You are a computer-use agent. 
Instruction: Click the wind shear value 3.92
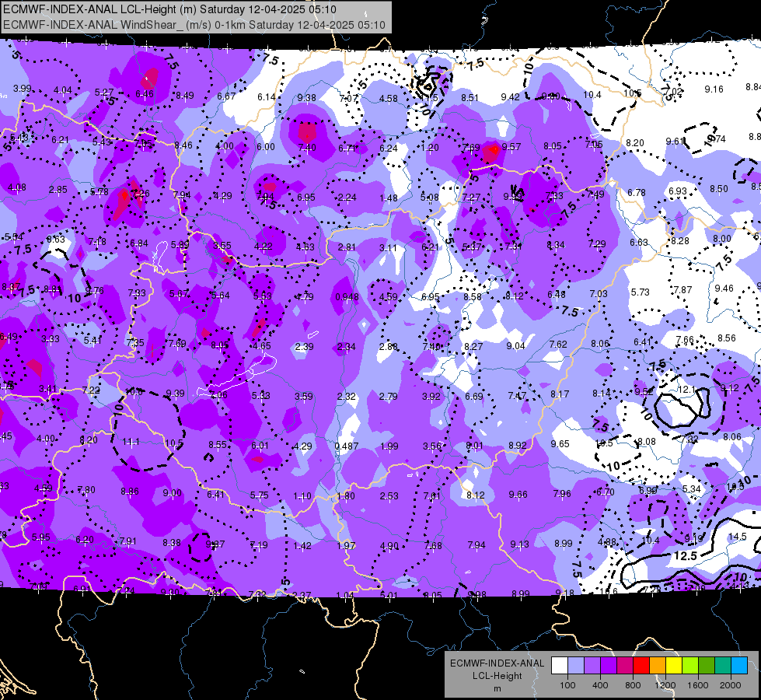click(x=431, y=397)
